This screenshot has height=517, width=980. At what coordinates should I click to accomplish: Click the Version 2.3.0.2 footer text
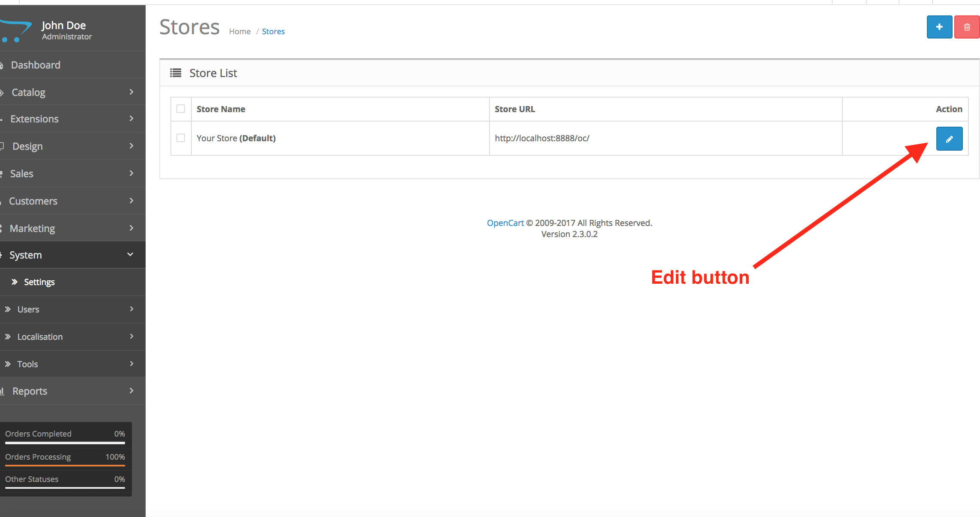(569, 234)
